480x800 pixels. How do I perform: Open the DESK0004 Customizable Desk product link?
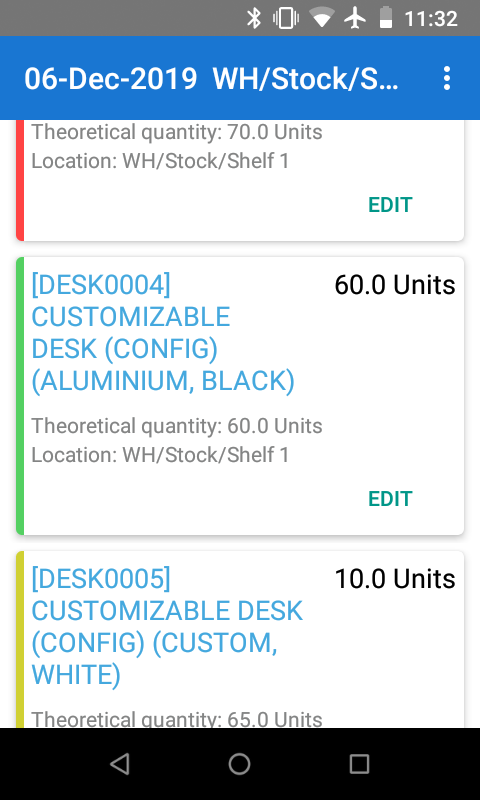(x=163, y=333)
